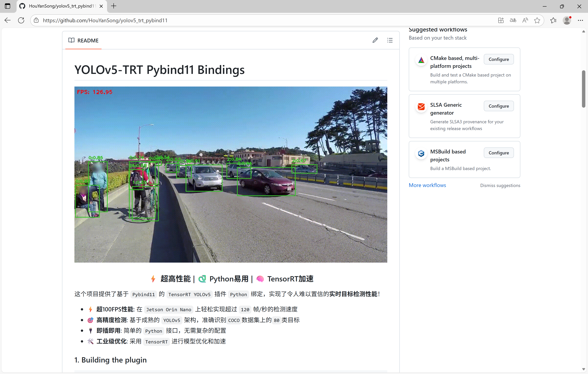Image resolution: width=588 pixels, height=374 pixels.
Task: Click the browser back arrow
Action: (x=8, y=20)
